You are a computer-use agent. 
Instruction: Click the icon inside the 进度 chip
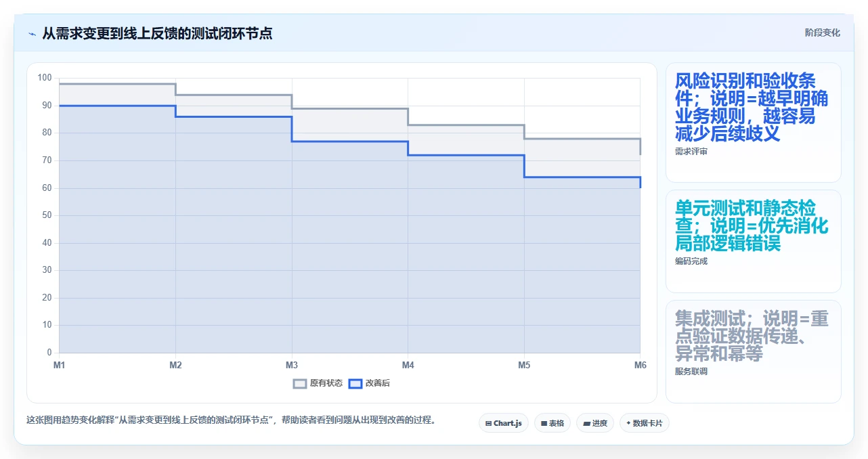586,423
